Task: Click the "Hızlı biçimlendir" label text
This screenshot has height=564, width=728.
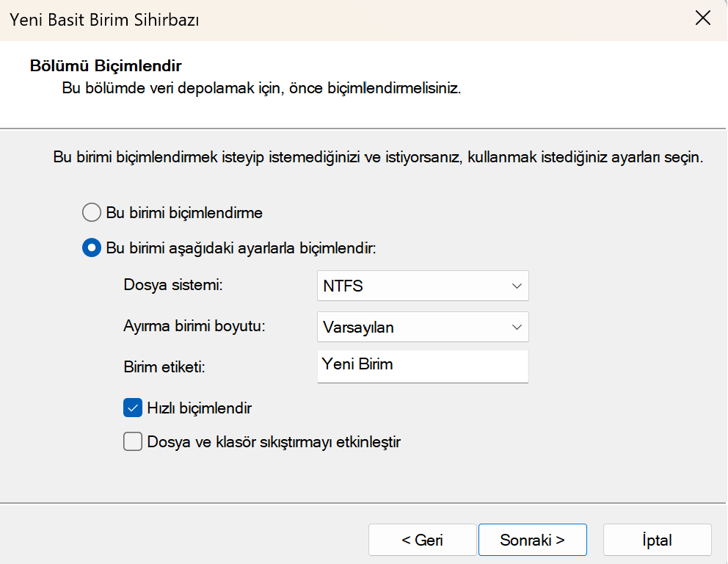Action: (199, 408)
